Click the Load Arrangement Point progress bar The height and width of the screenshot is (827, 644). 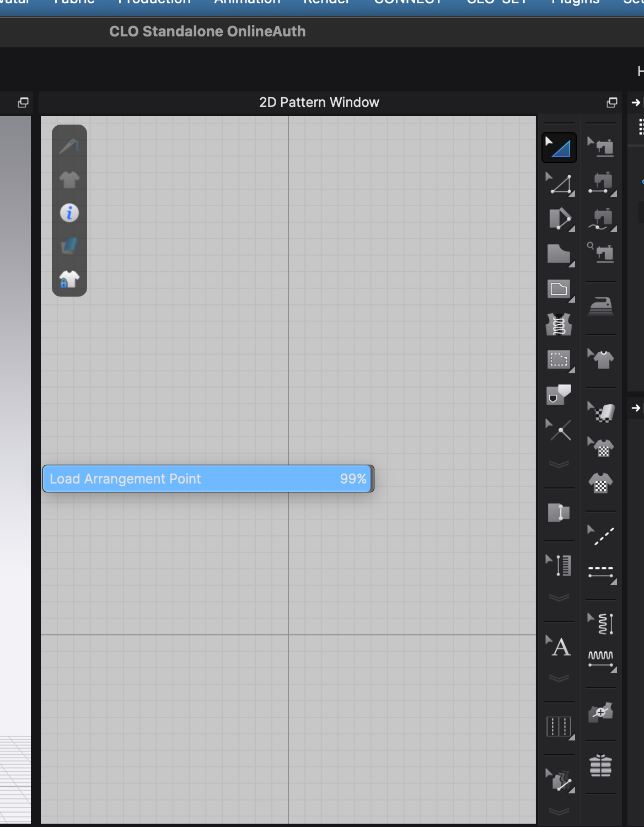click(x=208, y=479)
